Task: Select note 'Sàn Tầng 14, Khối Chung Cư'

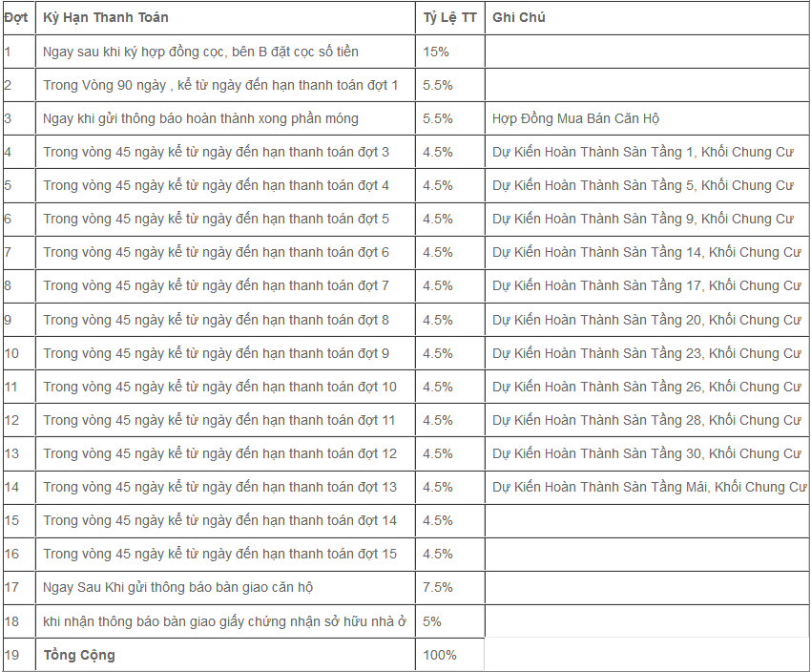Action: pos(647,252)
